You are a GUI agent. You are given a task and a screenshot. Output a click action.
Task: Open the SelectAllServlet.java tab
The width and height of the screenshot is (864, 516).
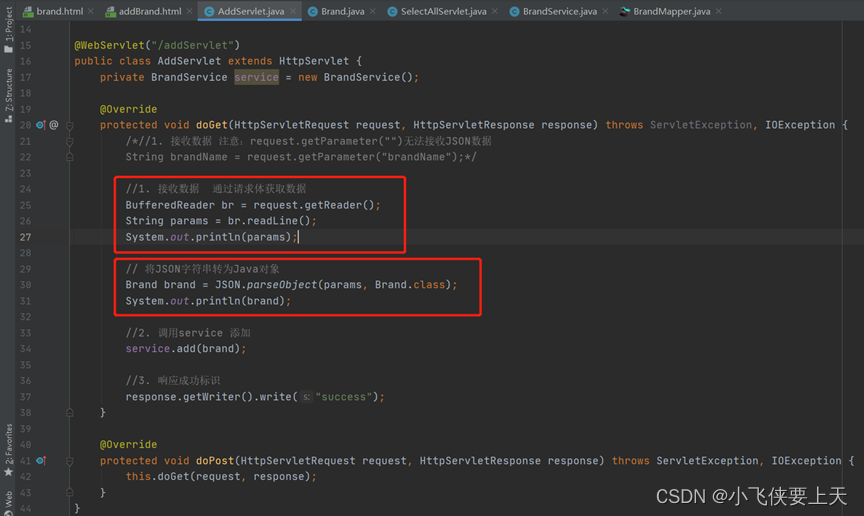click(x=444, y=11)
